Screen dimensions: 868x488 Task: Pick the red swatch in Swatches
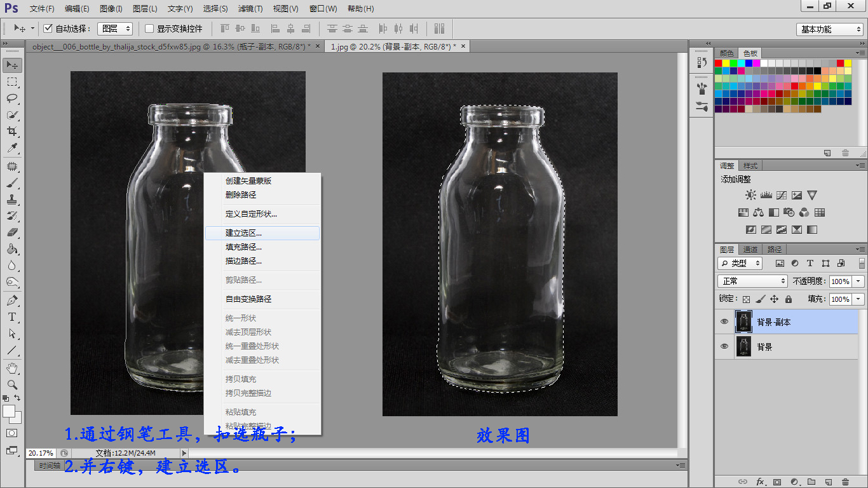[719, 63]
